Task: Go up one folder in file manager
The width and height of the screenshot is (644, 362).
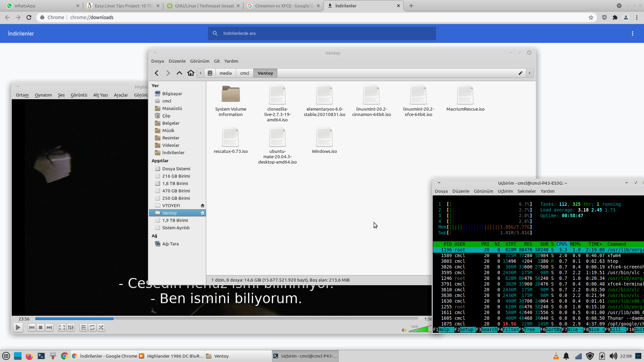Action: (179, 73)
